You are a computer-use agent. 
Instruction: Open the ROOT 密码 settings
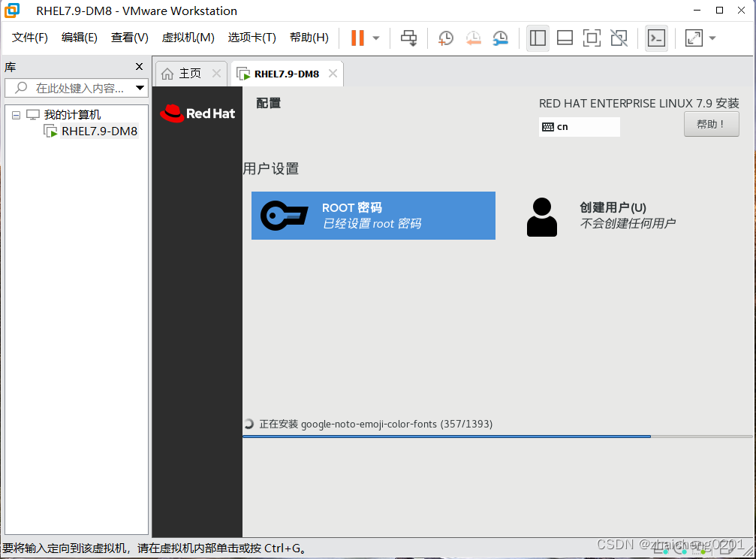[373, 216]
